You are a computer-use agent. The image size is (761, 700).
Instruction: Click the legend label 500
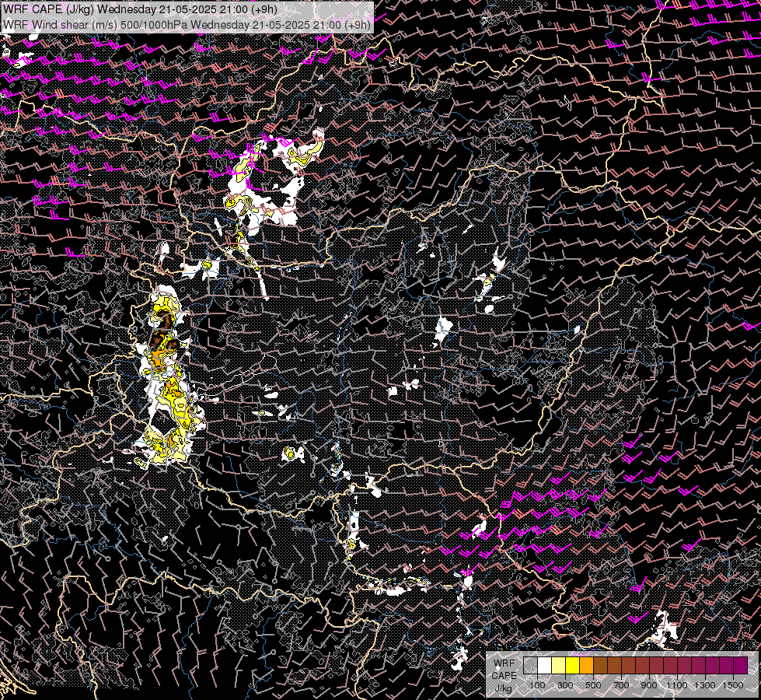pos(593,685)
